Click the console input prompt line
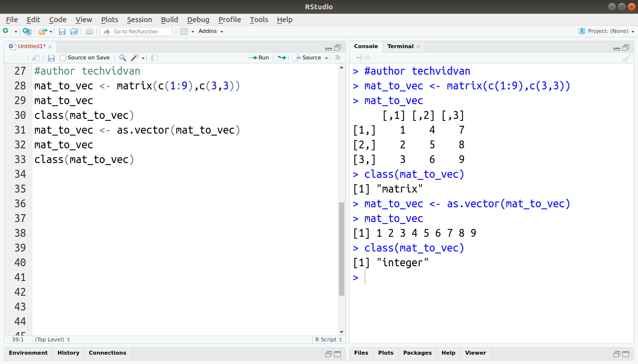The width and height of the screenshot is (638, 364). point(491,278)
